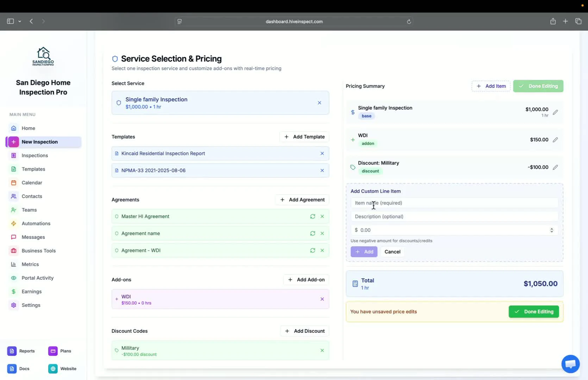Click the $1,050.00 total amount
Image resolution: width=588 pixels, height=380 pixels.
[x=540, y=284]
